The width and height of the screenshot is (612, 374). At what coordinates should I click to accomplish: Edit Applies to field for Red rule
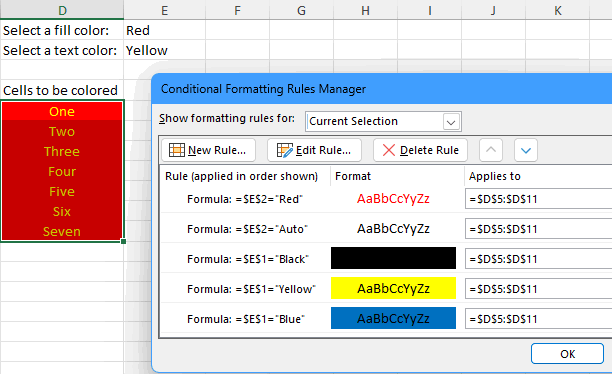(x=539, y=199)
